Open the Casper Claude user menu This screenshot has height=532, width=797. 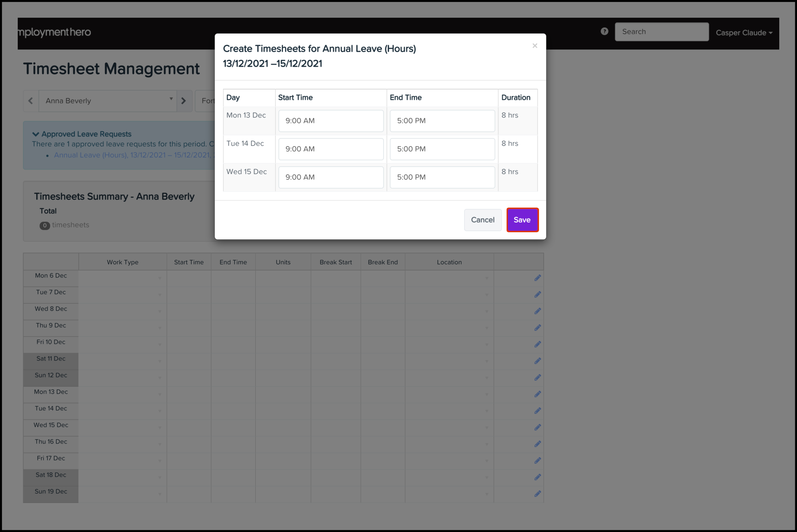point(744,33)
